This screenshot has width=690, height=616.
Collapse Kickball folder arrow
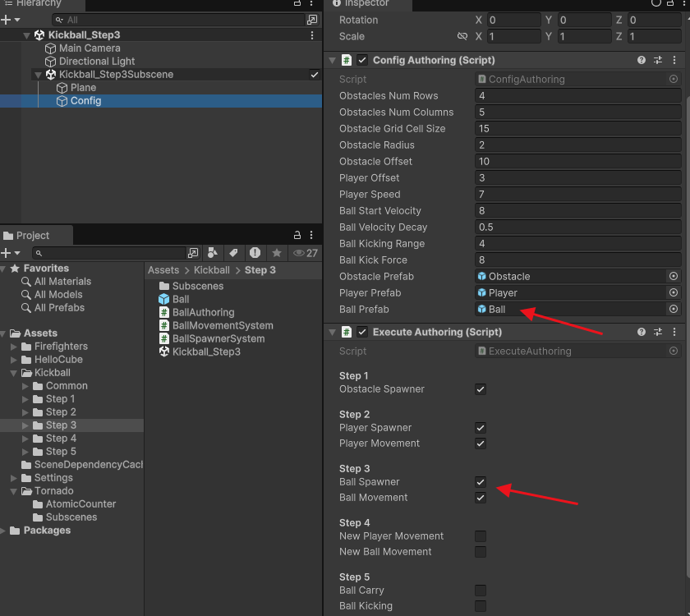coord(14,373)
